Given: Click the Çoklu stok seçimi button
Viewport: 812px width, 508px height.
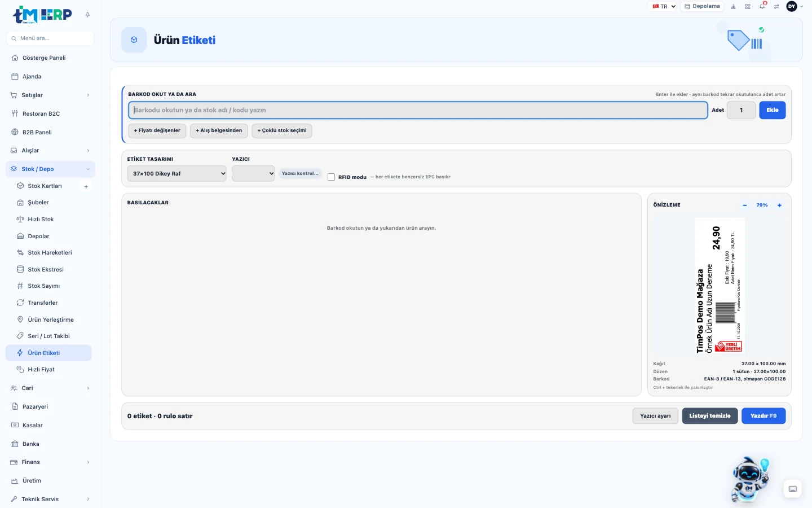Looking at the screenshot, I should click(x=282, y=131).
